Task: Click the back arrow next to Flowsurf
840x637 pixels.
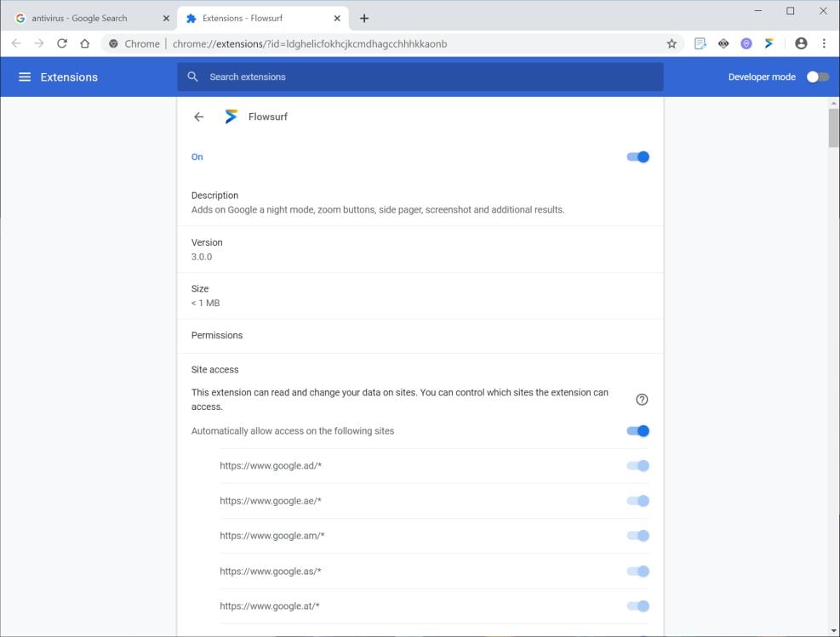Action: tap(199, 117)
